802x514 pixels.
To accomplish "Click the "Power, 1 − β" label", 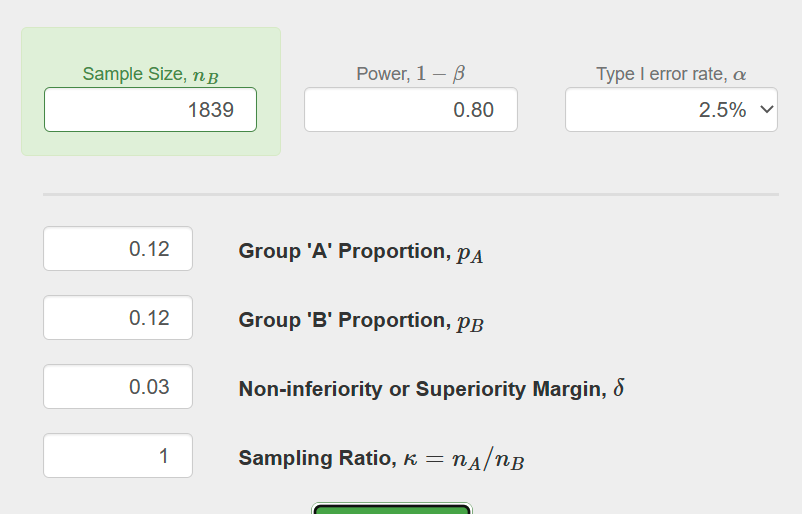I will point(410,74).
